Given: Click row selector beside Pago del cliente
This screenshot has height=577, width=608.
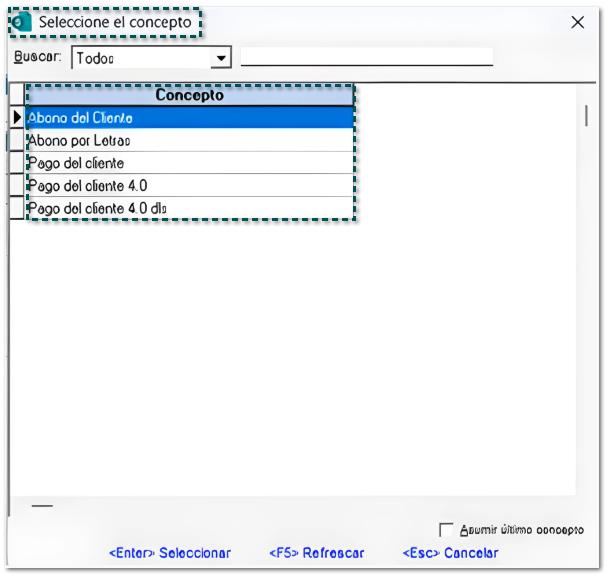Looking at the screenshot, I should (x=17, y=163).
